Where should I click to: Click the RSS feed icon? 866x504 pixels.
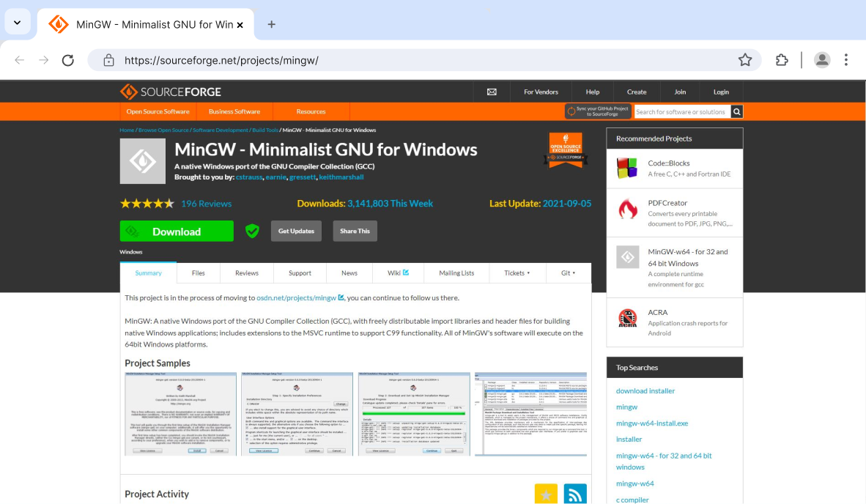point(575,494)
